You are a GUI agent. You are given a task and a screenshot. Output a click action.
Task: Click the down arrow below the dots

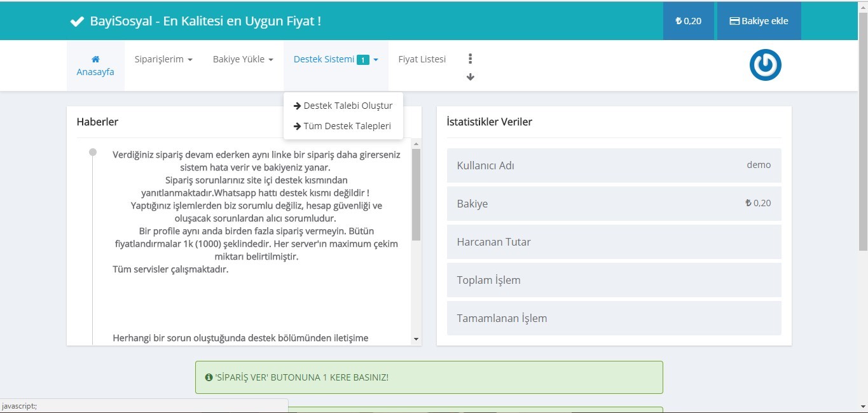470,77
